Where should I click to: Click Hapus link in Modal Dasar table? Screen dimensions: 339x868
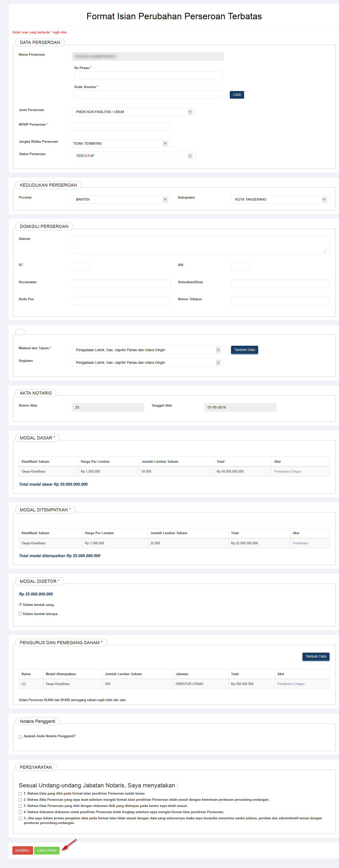click(x=297, y=471)
